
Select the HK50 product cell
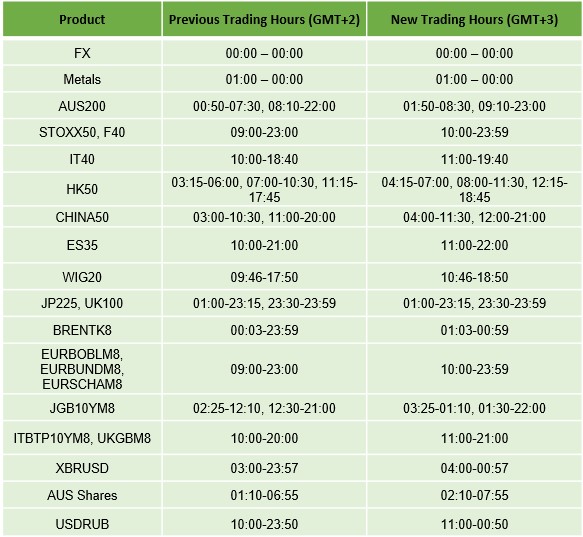point(82,189)
